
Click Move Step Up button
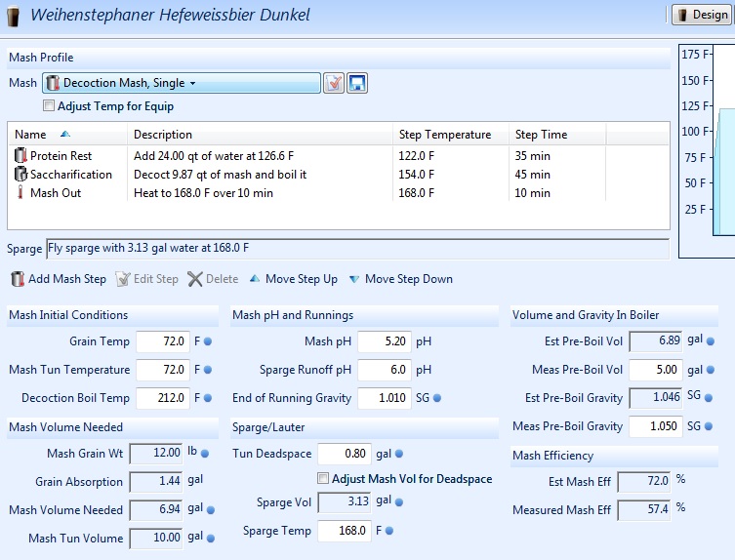coord(294,279)
